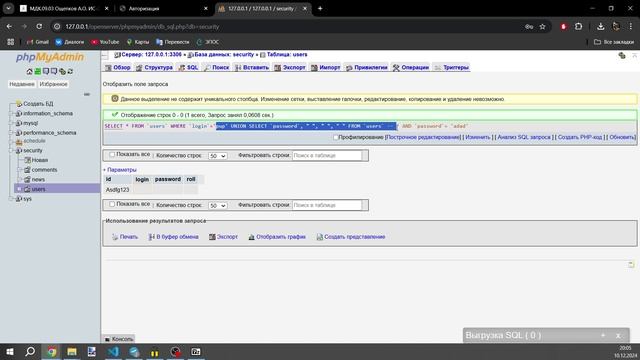Viewport: 640px width, 360px height.
Task: Check upper 'Показать все' checkbox
Action: point(111,155)
